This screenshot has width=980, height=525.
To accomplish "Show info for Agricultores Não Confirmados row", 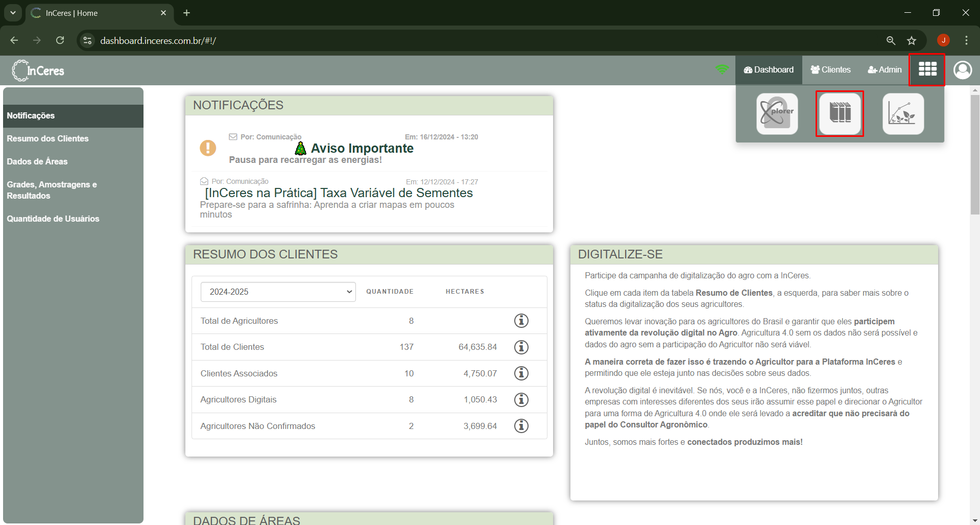I will (521, 426).
